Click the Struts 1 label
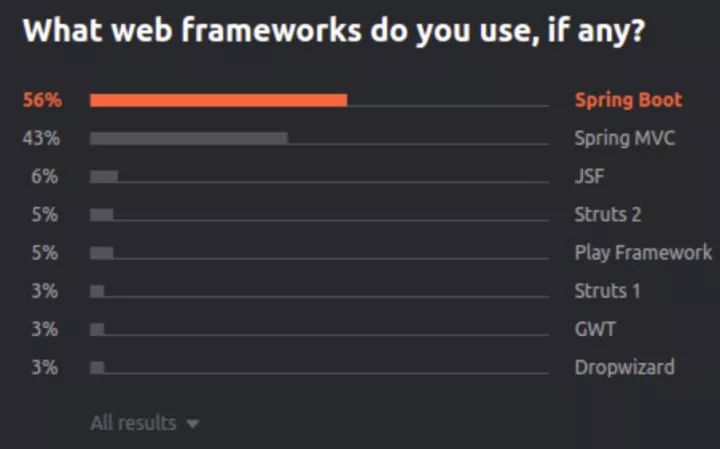 (607, 291)
